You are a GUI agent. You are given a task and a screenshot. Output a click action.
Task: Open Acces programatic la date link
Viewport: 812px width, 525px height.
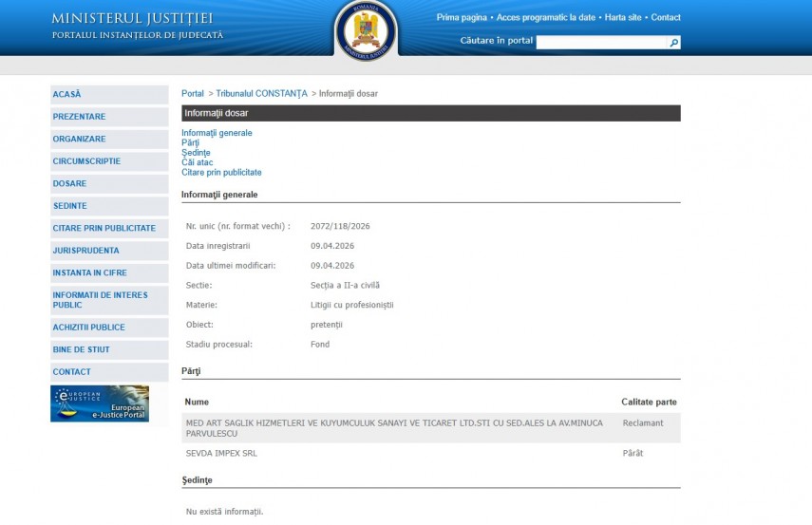pos(546,18)
